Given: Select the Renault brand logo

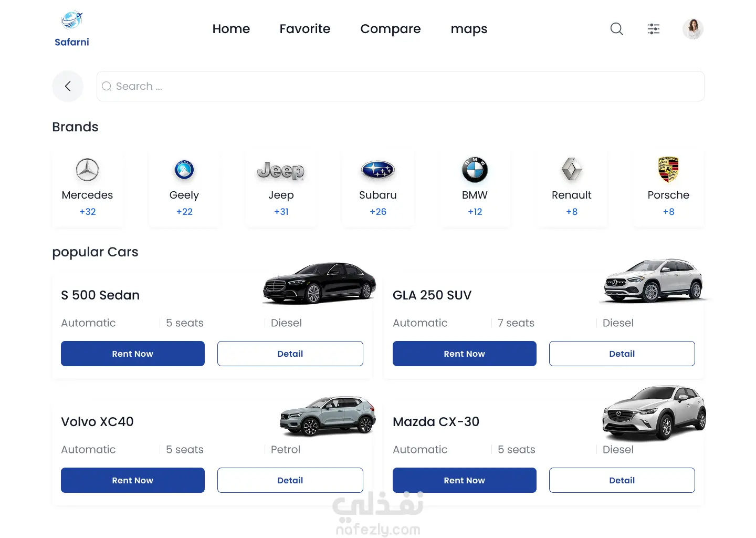Looking at the screenshot, I should pos(572,170).
